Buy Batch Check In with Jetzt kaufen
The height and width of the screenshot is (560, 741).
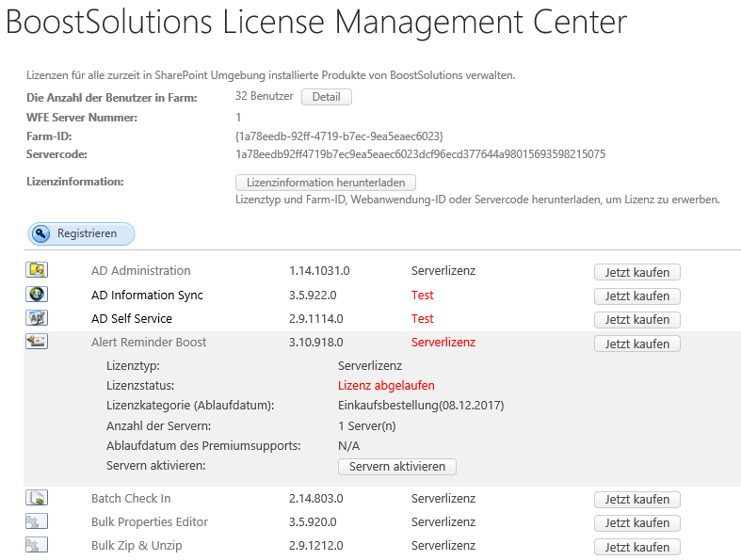point(637,500)
